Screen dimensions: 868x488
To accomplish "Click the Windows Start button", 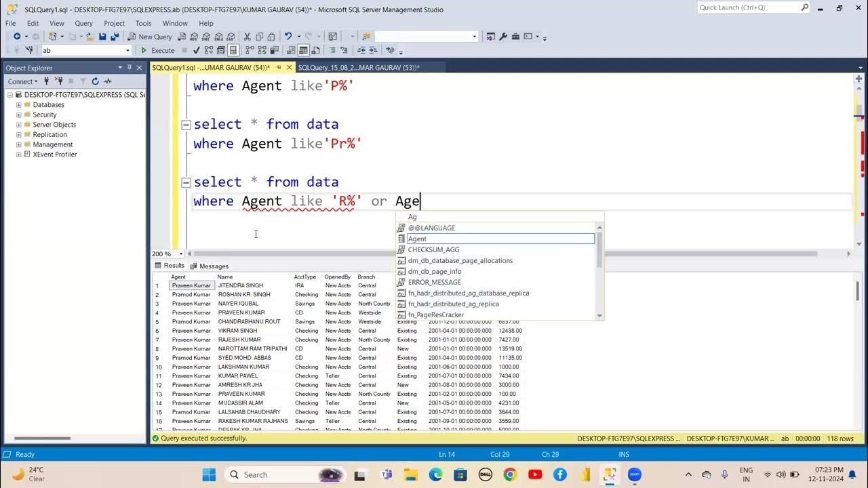I will (209, 474).
